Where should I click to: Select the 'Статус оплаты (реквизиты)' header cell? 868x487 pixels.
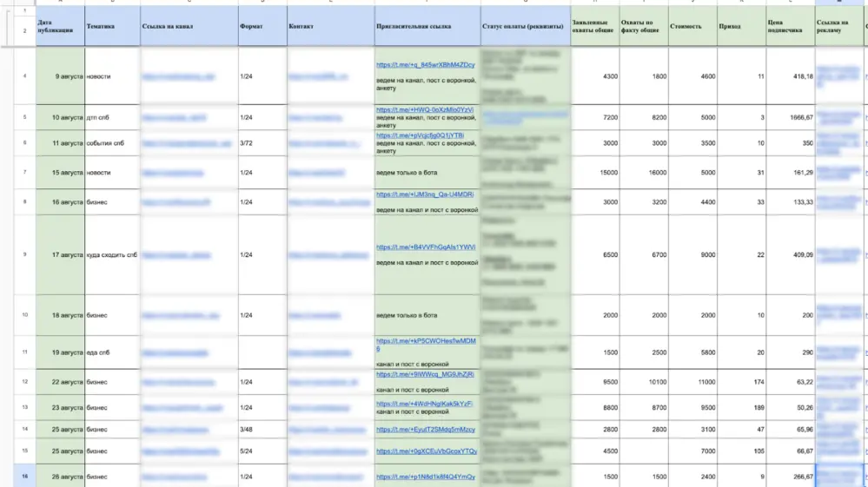pyautogui.click(x=526, y=26)
